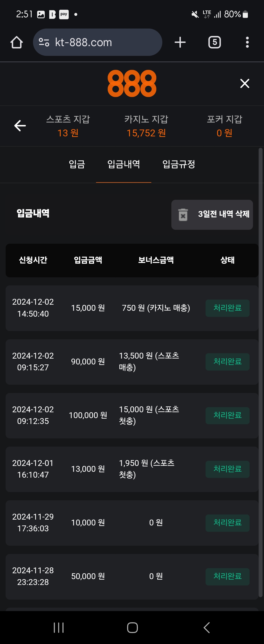This screenshot has height=644, width=264.
Task: Click the kt-888.com address bar
Action: coord(100,42)
